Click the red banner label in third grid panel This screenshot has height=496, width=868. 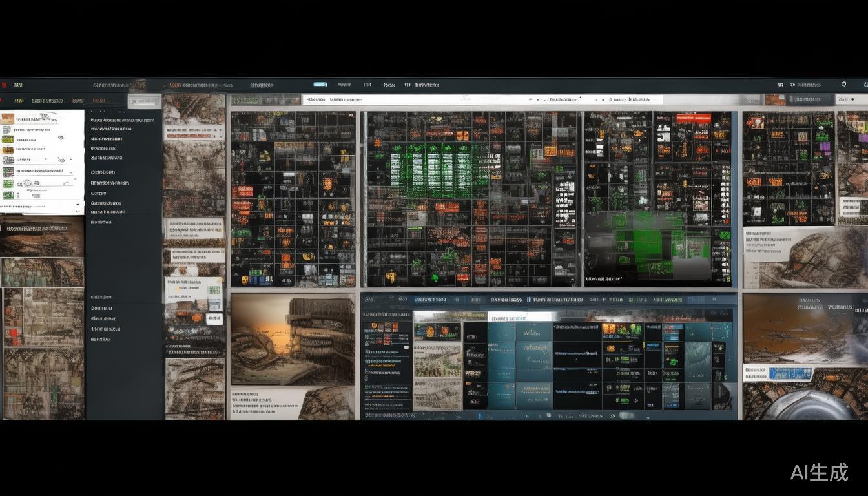(x=692, y=119)
